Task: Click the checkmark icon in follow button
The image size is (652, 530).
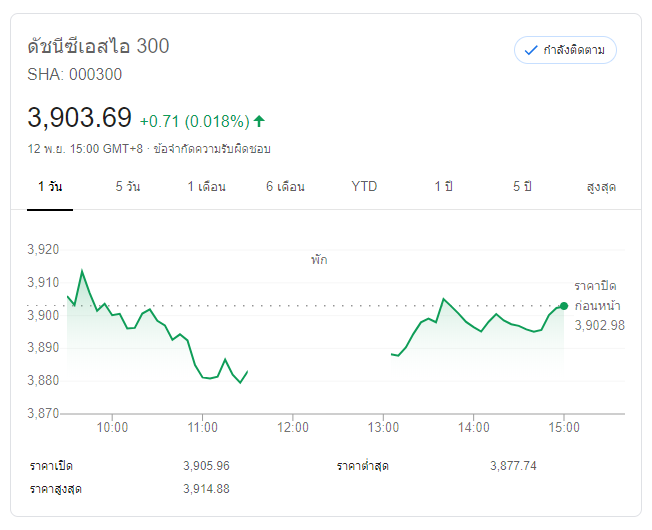Action: (x=531, y=50)
